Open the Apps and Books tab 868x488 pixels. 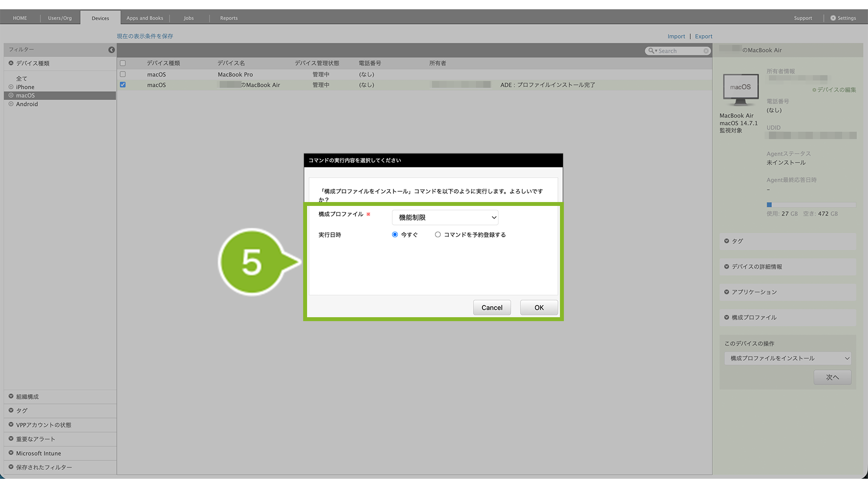(x=145, y=18)
